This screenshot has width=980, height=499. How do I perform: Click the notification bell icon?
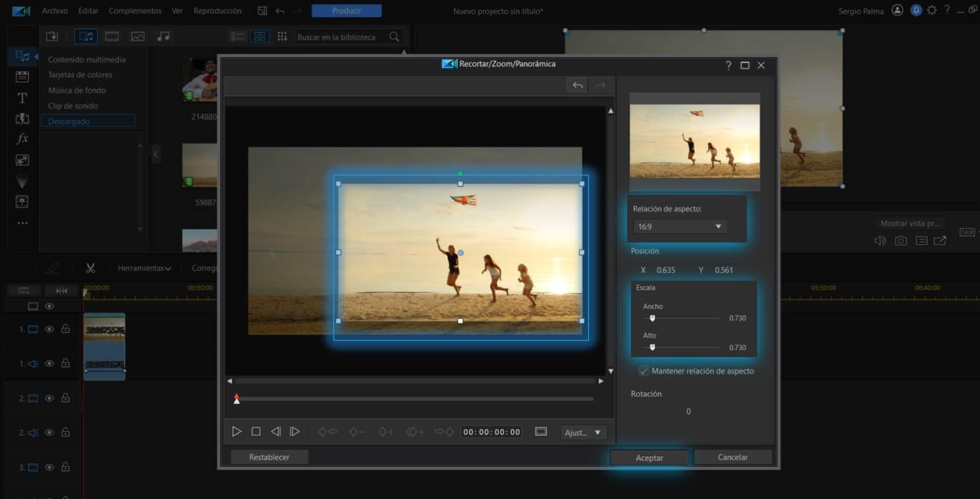(916, 11)
